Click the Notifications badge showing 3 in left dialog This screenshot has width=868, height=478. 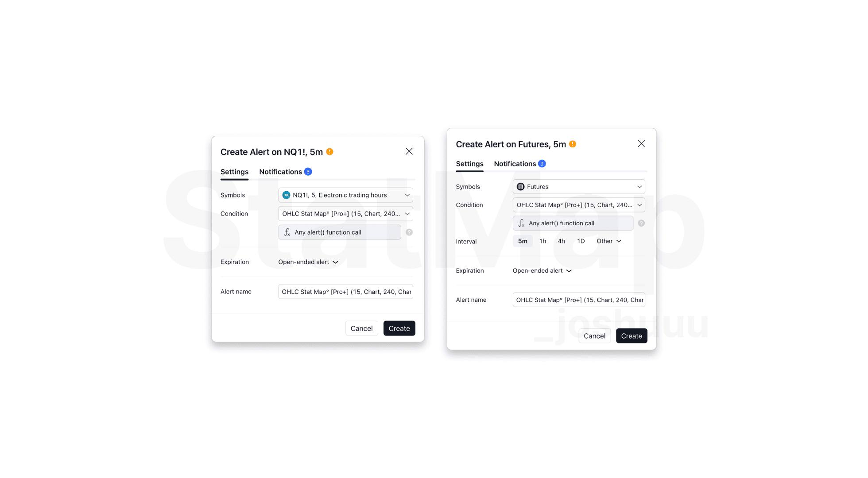tap(308, 172)
